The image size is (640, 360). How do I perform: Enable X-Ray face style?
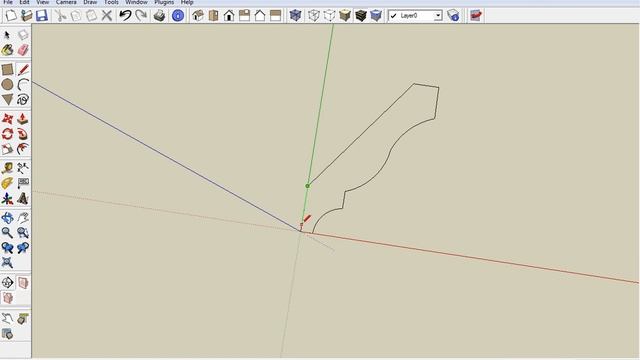(296, 16)
